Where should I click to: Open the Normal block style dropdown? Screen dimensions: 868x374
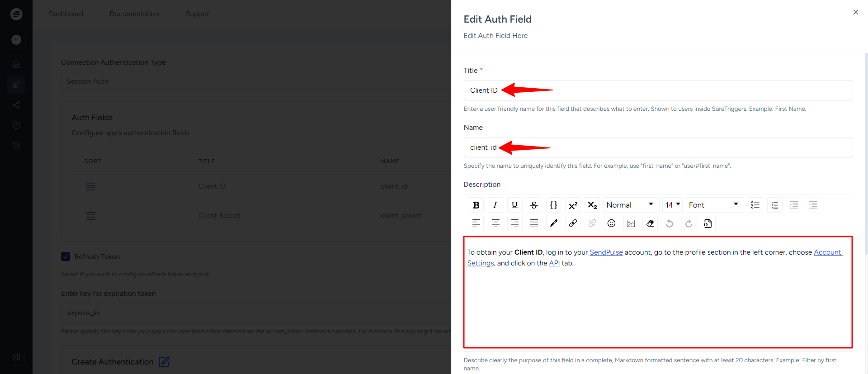tap(630, 205)
